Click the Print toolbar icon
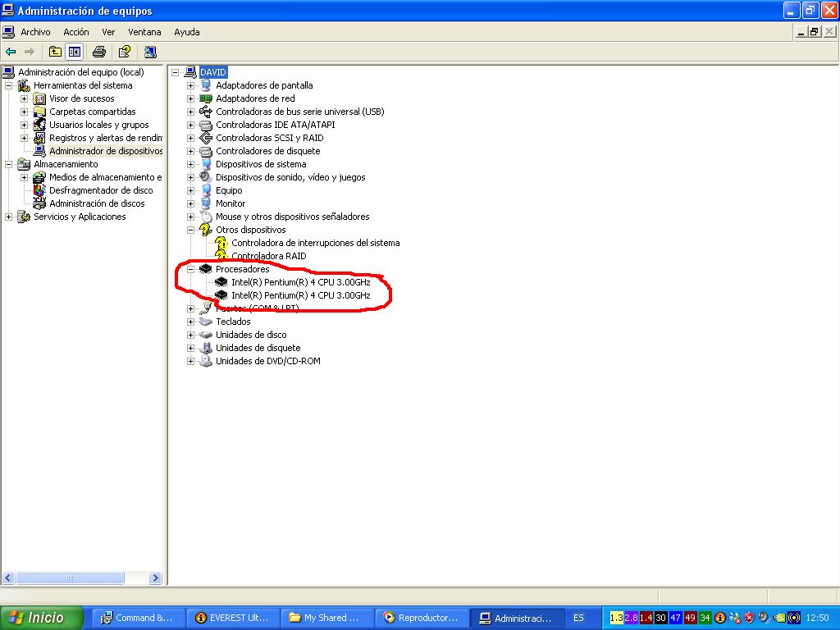This screenshot has height=630, width=840. pyautogui.click(x=99, y=52)
